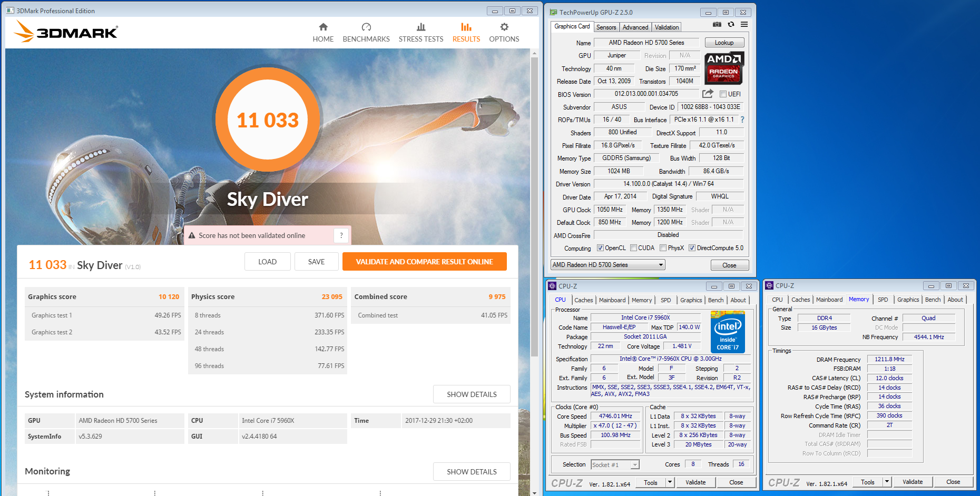980x496 pixels.
Task: Click the Lookup button in GPU-Z
Action: tap(724, 43)
